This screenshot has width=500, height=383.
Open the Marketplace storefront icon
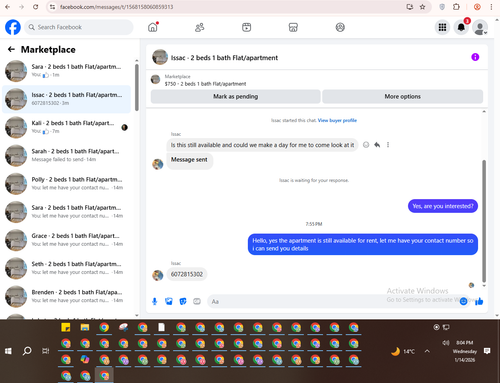293,27
